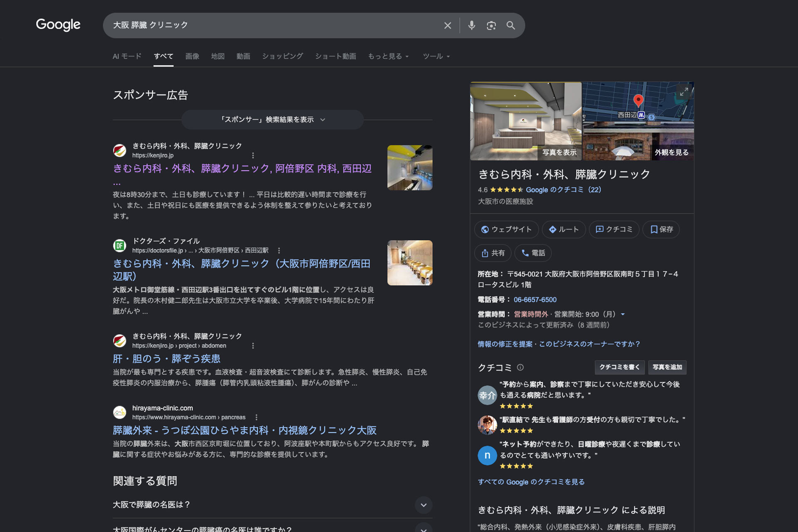The image size is (798, 532).
Task: Open first result's clinic interior thumbnail
Action: [410, 167]
